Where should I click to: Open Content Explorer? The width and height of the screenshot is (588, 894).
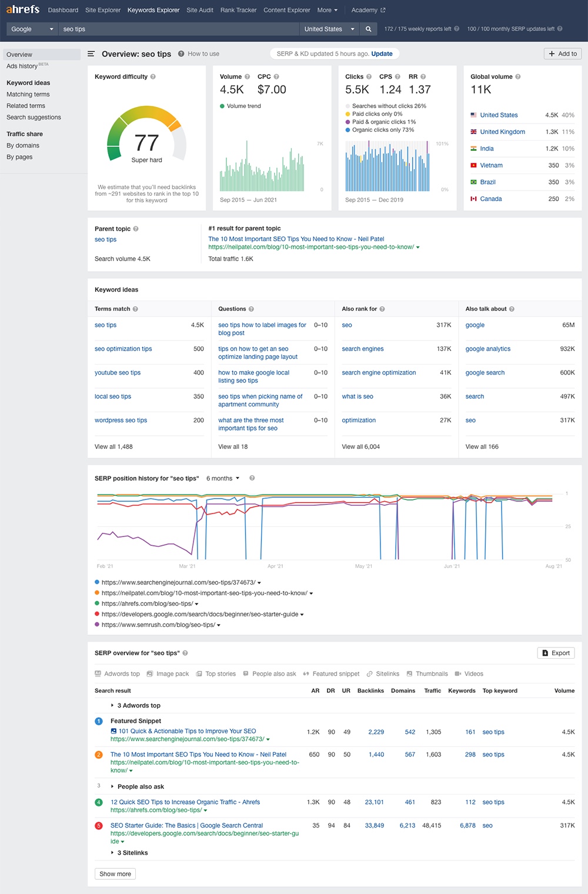click(x=287, y=10)
